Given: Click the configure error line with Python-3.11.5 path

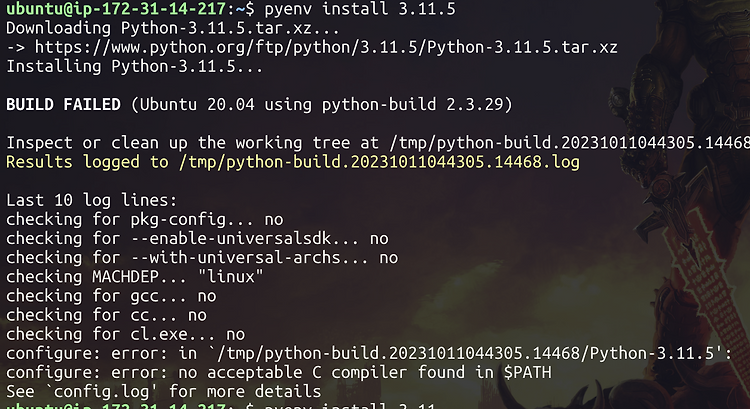Looking at the screenshot, I should tap(369, 354).
